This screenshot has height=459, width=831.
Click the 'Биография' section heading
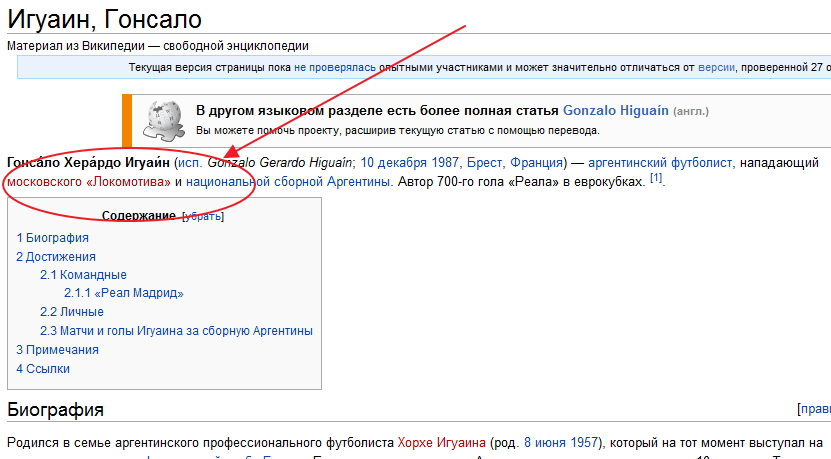point(56,410)
